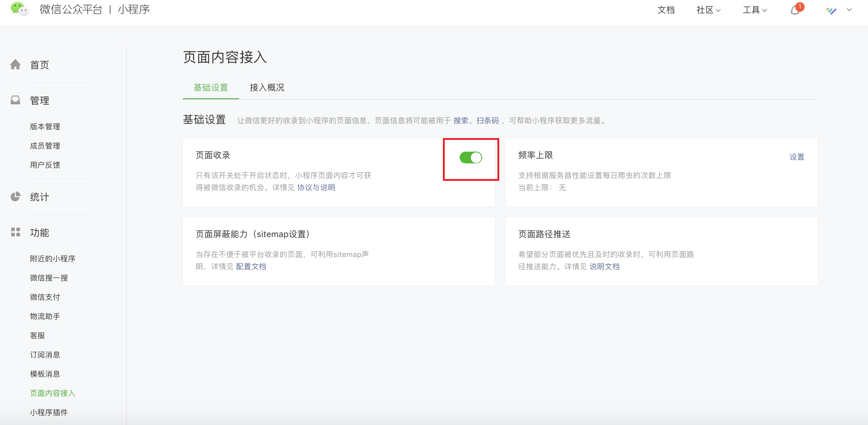Click 设置 link for 频率上限
The height and width of the screenshot is (425, 868).
click(x=797, y=157)
